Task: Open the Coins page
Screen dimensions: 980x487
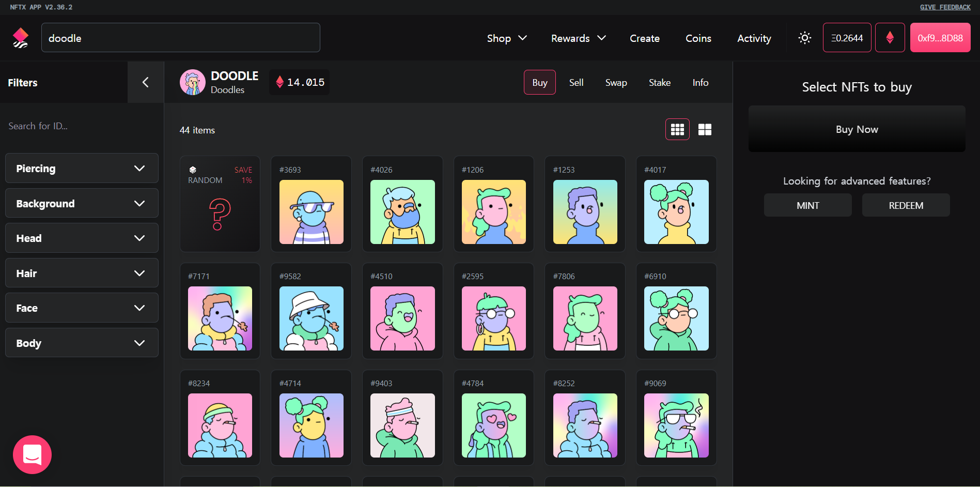Action: tap(698, 38)
